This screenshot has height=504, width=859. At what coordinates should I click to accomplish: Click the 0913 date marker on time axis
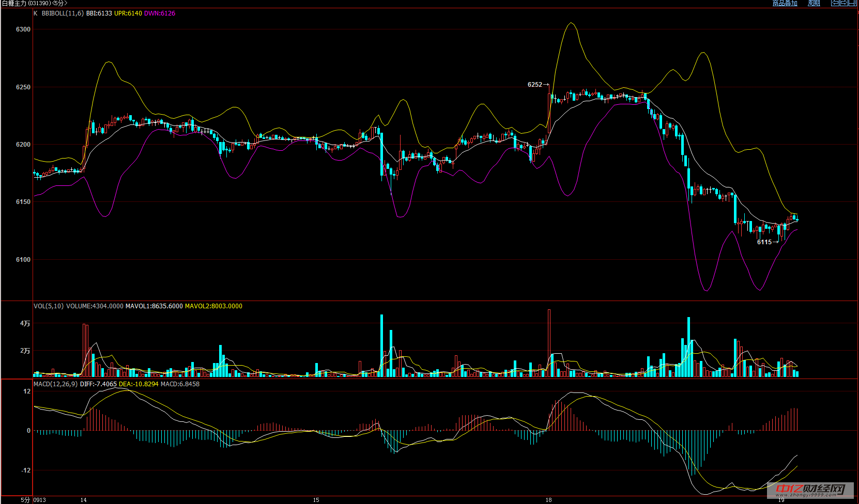click(x=40, y=500)
